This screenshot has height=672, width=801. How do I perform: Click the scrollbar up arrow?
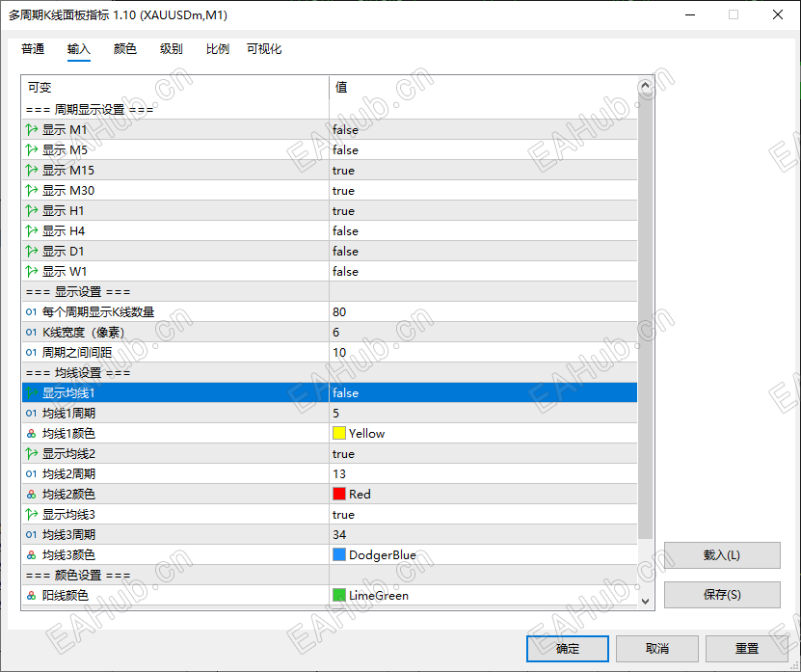(645, 86)
